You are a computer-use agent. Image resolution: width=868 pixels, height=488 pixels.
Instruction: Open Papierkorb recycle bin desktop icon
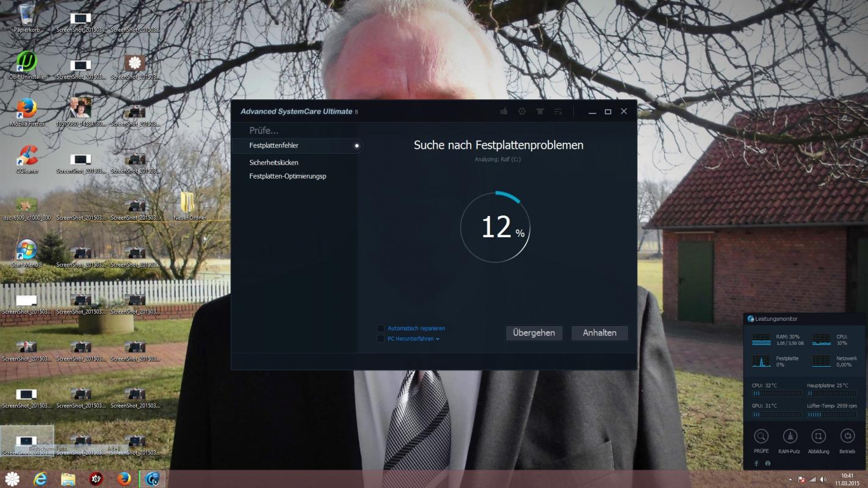coord(27,18)
